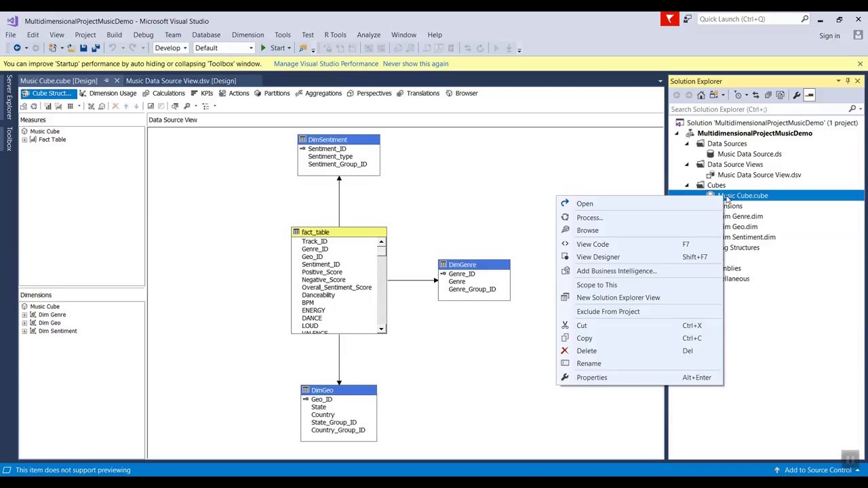This screenshot has height=488, width=868.
Task: Expand Fact Table in Measures pane
Action: tap(24, 140)
